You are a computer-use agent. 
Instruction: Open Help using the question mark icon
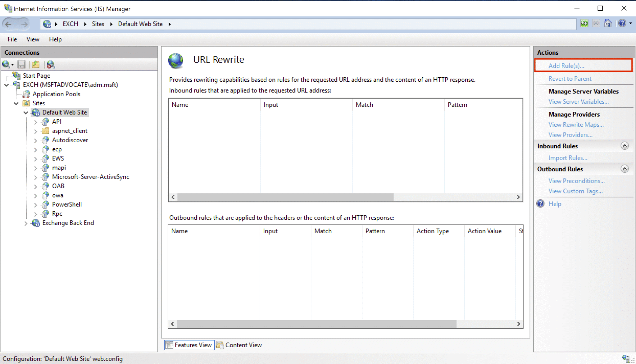[x=622, y=23]
